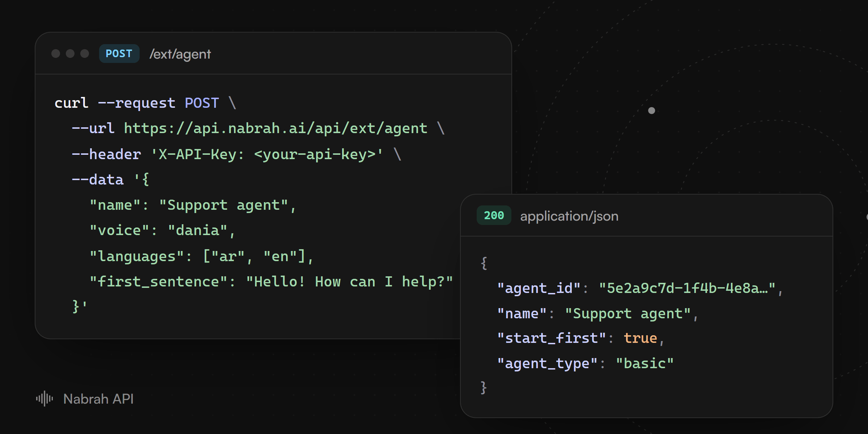The width and height of the screenshot is (868, 434).
Task: Click the closing }' of request data
Action: [x=80, y=307]
